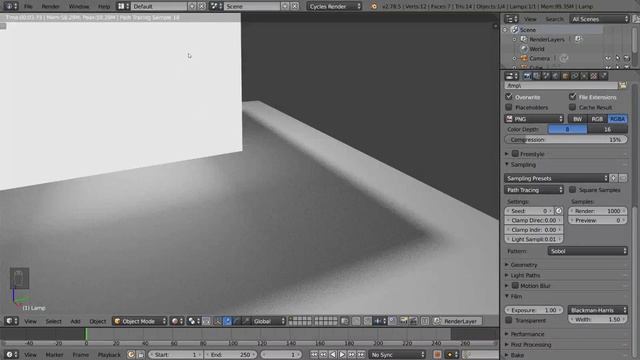The image size is (640, 360).
Task: Switch to World properties tab
Action: (x=556, y=76)
